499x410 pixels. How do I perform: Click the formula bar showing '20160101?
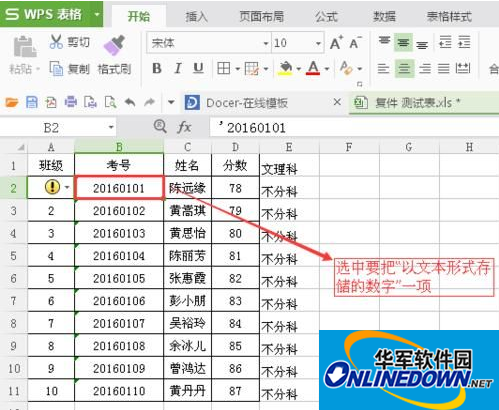[x=354, y=128]
